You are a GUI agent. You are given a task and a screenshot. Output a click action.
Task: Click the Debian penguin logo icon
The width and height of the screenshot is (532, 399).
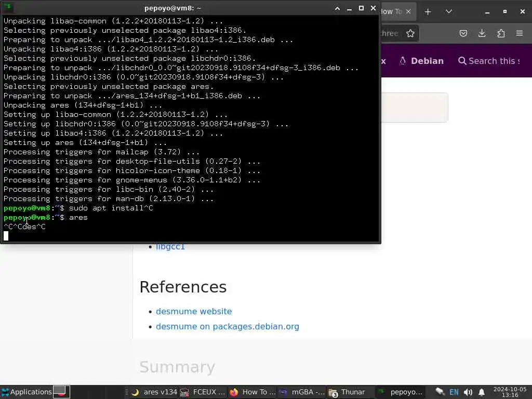click(403, 61)
